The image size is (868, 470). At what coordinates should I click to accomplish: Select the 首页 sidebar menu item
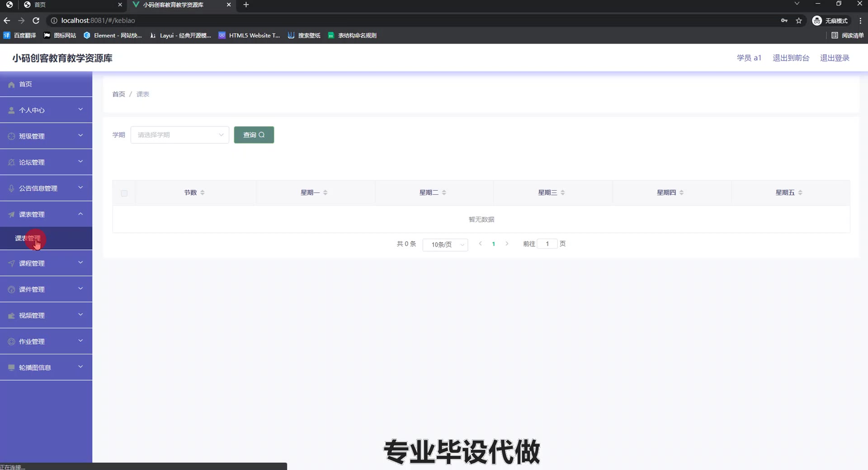pyautogui.click(x=46, y=84)
